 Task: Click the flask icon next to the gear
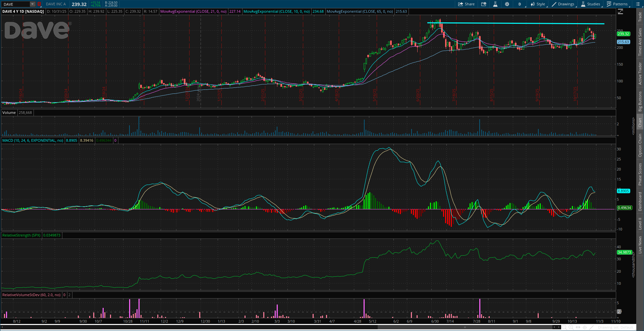coord(495,4)
